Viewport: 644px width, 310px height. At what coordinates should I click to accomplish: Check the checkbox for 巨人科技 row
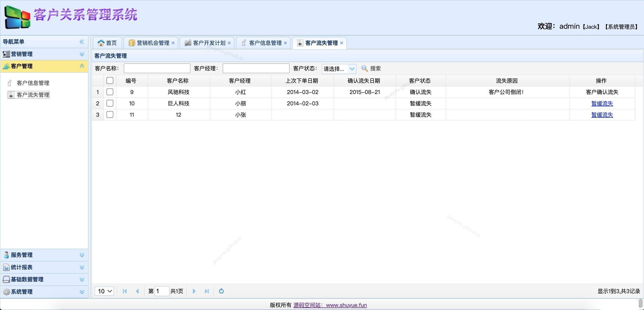click(110, 103)
